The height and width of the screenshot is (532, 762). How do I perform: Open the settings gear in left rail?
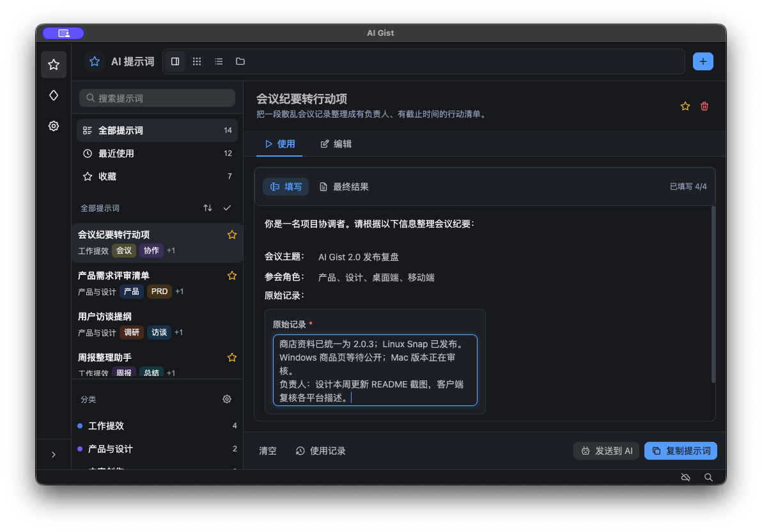(54, 126)
